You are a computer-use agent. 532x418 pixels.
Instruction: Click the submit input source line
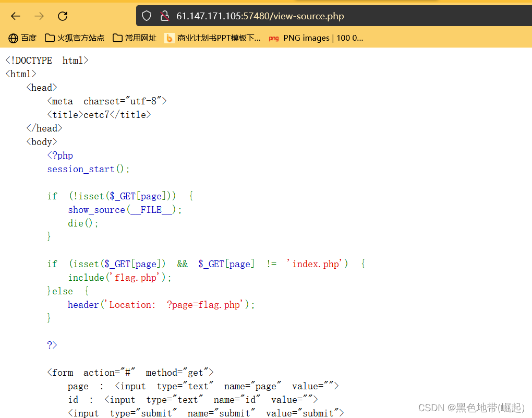205,413
